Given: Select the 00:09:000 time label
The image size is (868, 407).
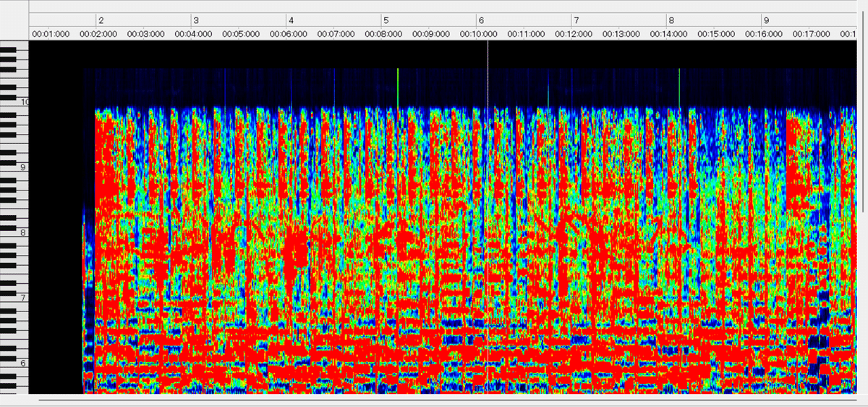Looking at the screenshot, I should click(x=431, y=33).
